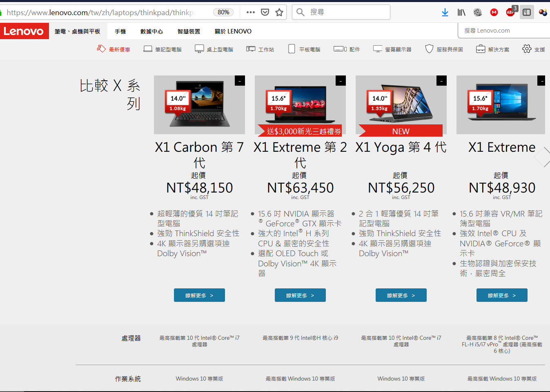Open 筆電、桌機與平板 menu

point(78,31)
